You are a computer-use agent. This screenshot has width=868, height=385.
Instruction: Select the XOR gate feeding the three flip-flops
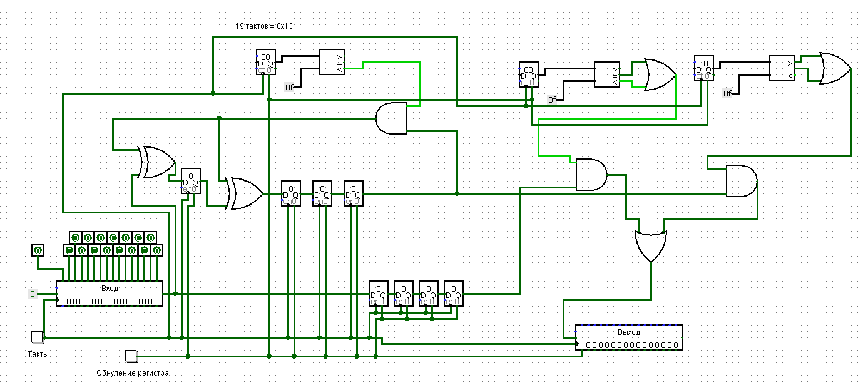tap(244, 193)
